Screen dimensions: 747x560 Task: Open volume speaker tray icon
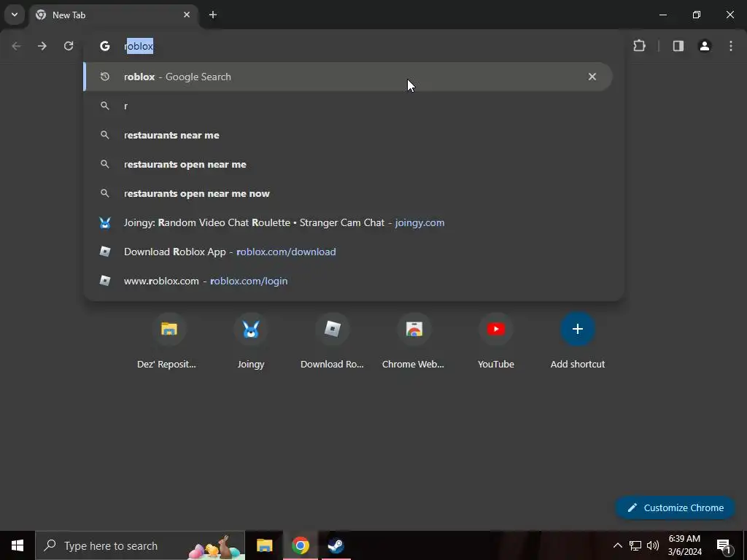pos(653,545)
